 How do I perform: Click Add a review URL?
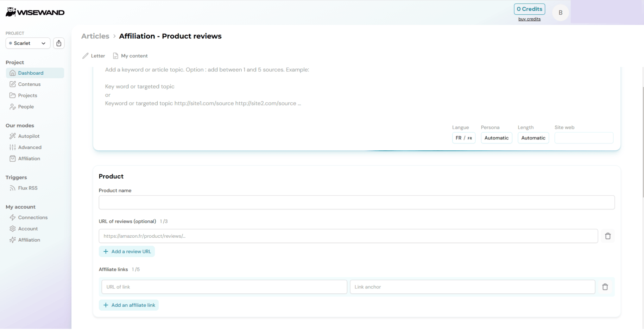point(127,251)
